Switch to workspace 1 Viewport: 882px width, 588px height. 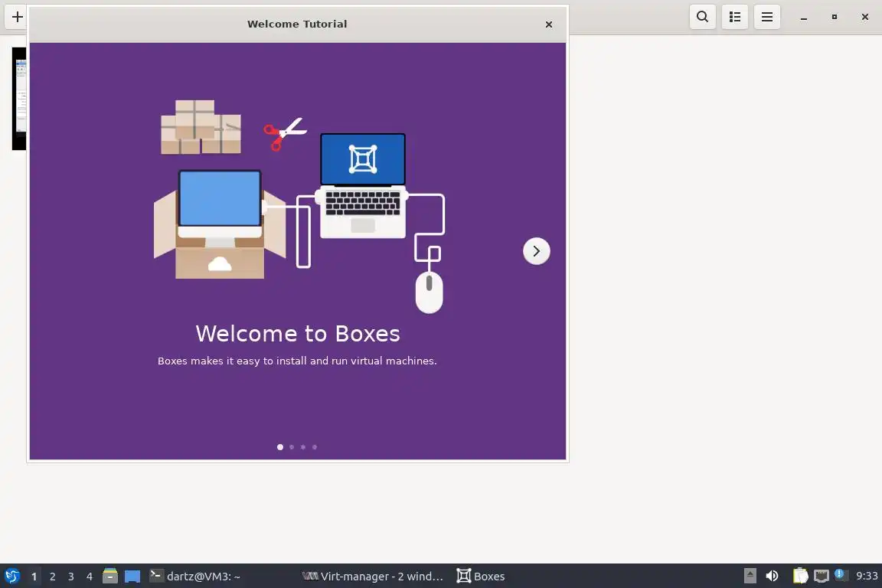tap(34, 577)
